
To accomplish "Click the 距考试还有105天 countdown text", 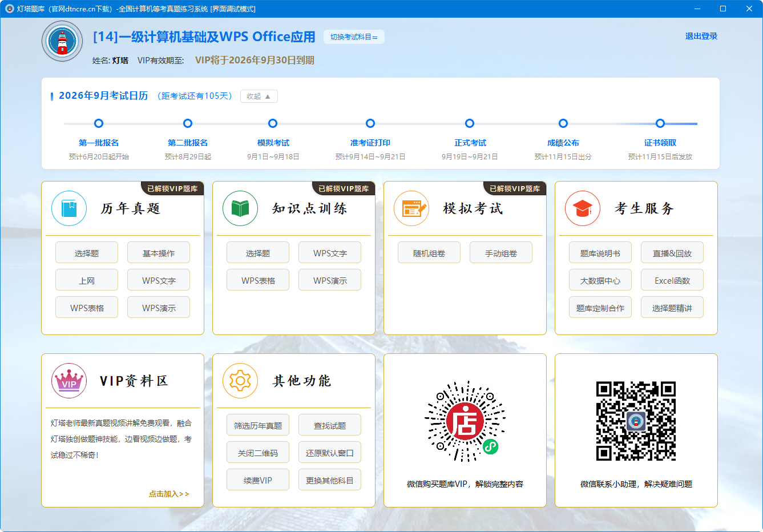I will click(x=195, y=96).
